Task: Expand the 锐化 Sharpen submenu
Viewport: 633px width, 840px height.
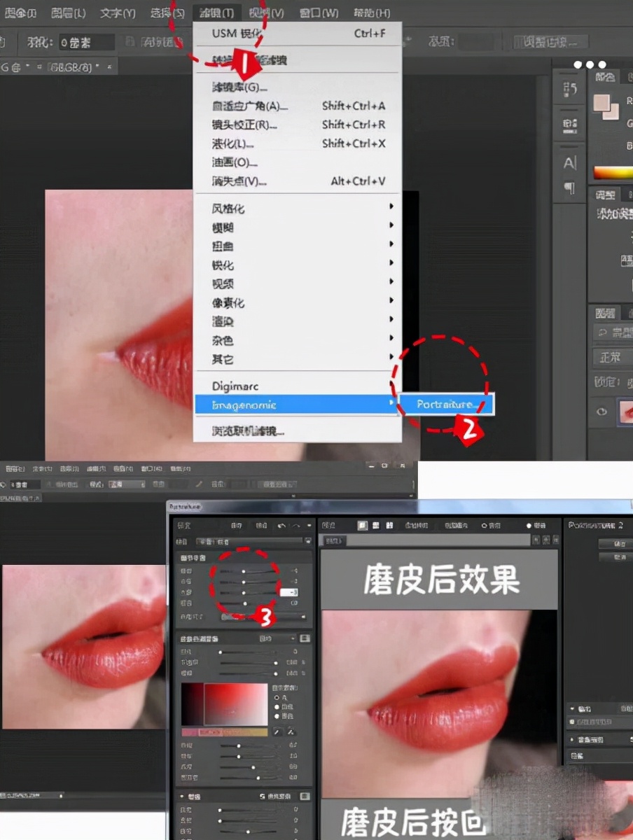Action: (298, 265)
